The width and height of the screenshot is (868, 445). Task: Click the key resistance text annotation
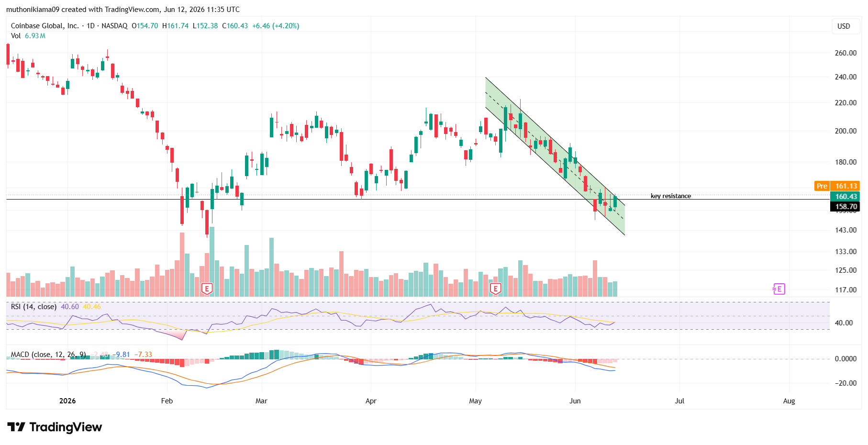pos(670,196)
